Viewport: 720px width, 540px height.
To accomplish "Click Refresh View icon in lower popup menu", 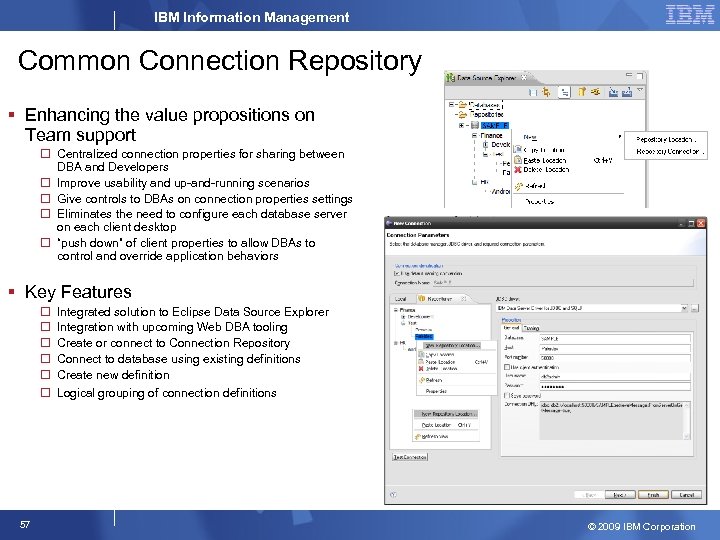I will click(417, 436).
